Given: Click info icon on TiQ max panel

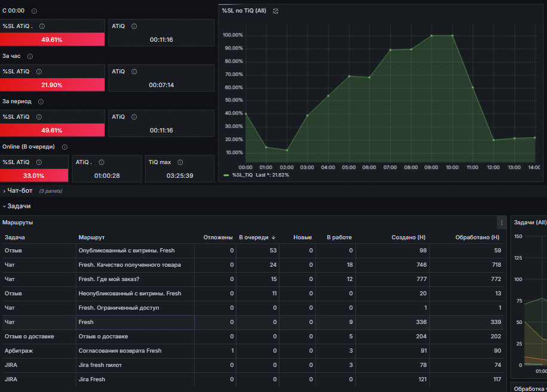Looking at the screenshot, I should (x=180, y=162).
